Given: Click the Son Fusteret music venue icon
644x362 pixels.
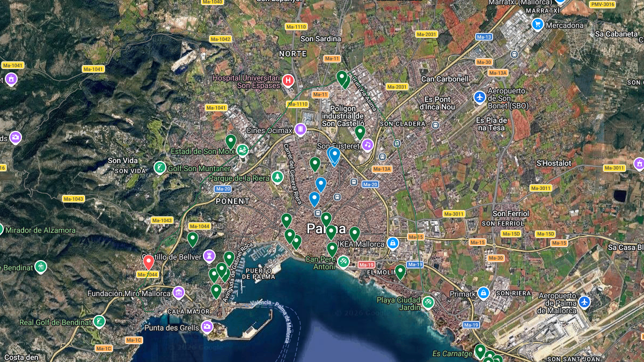Looking at the screenshot, I should (367, 145).
